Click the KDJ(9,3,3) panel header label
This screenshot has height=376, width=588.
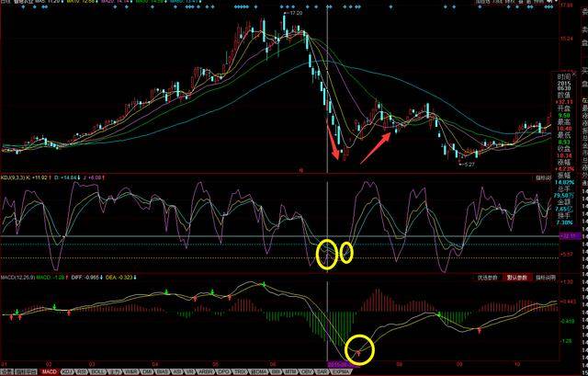[x=11, y=177]
